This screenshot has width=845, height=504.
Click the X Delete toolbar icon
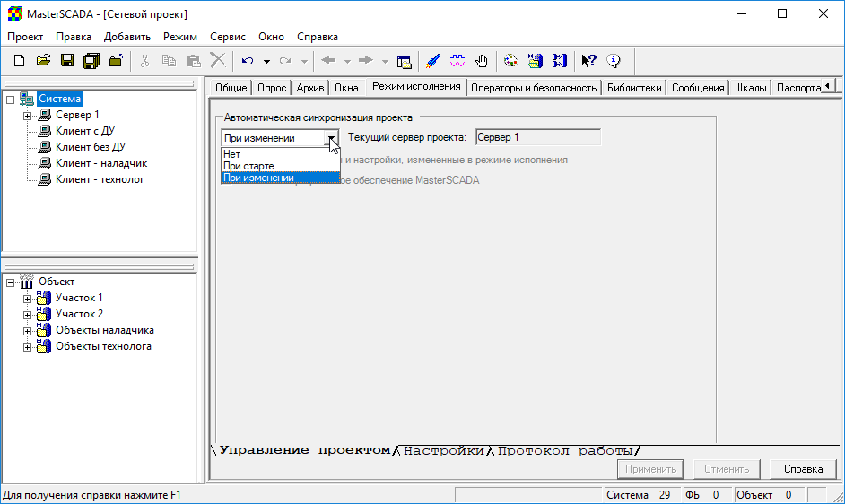(x=218, y=60)
